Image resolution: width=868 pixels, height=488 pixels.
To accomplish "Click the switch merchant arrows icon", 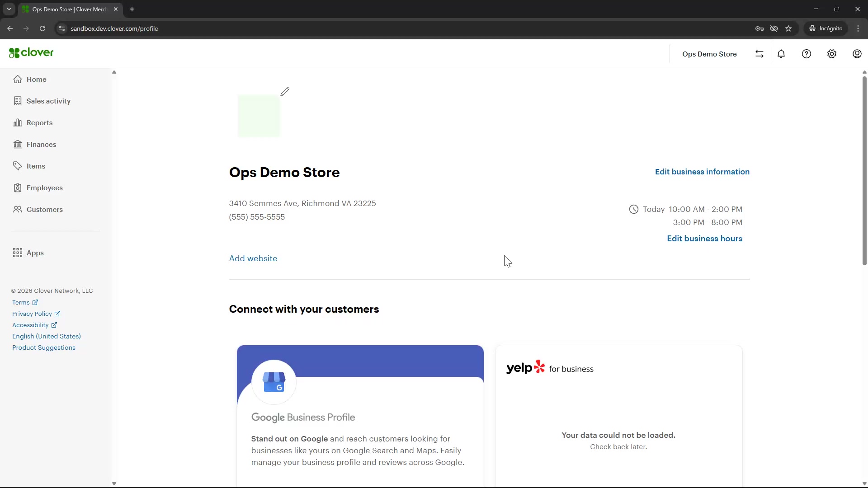I will [x=759, y=54].
